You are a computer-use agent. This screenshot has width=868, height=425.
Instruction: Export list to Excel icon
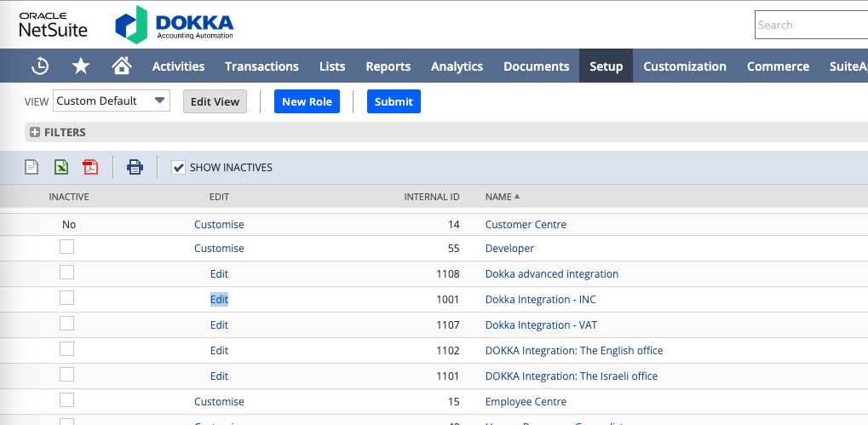[x=60, y=167]
